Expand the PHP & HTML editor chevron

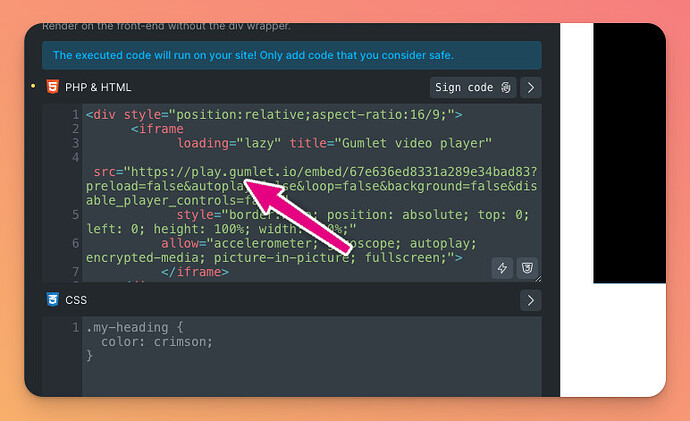pyautogui.click(x=531, y=88)
